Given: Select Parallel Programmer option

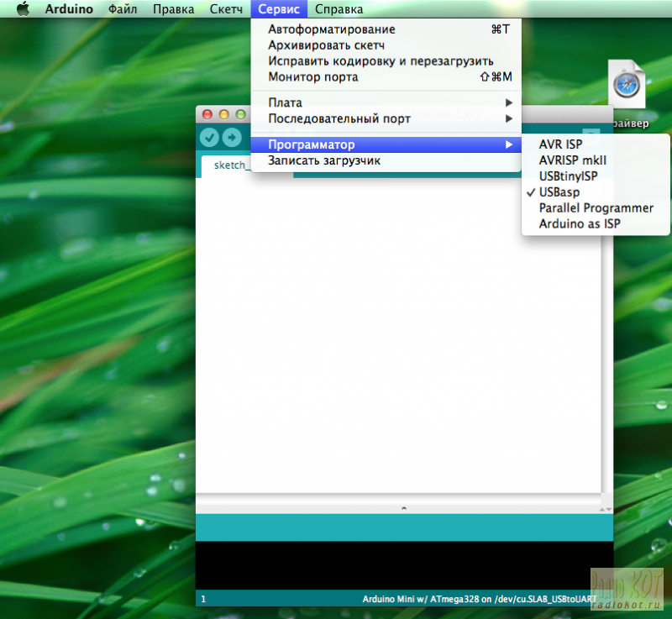Looking at the screenshot, I should pos(596,207).
